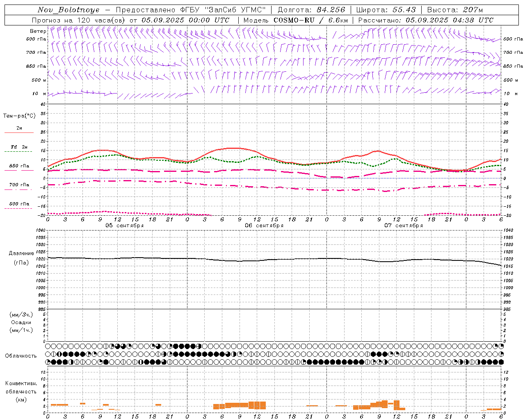This screenshot has height=420, width=525.
Task: Select the 06 сентября date label
Action: [264, 226]
